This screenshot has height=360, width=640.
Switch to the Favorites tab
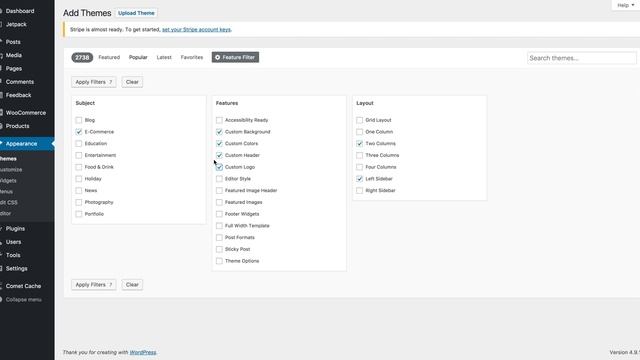[x=192, y=58]
